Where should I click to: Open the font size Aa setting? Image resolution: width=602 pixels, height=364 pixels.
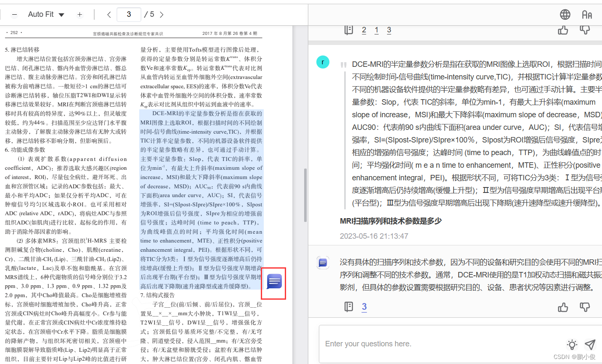(x=587, y=15)
